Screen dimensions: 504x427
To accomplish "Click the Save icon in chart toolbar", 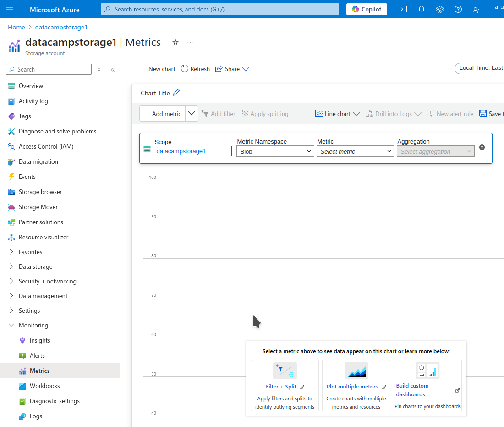I will tap(483, 113).
